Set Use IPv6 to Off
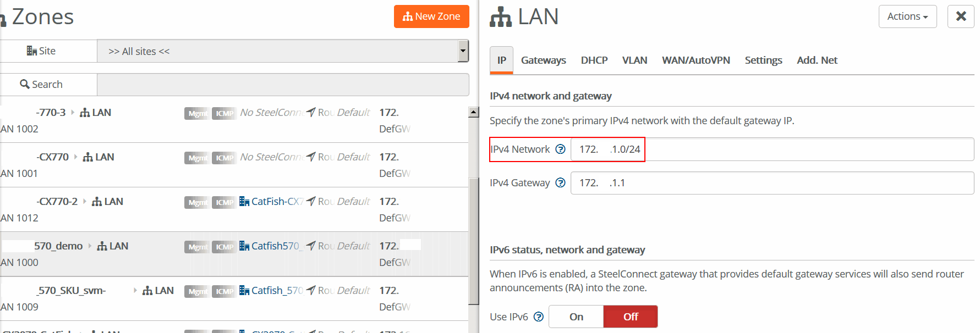 click(631, 317)
